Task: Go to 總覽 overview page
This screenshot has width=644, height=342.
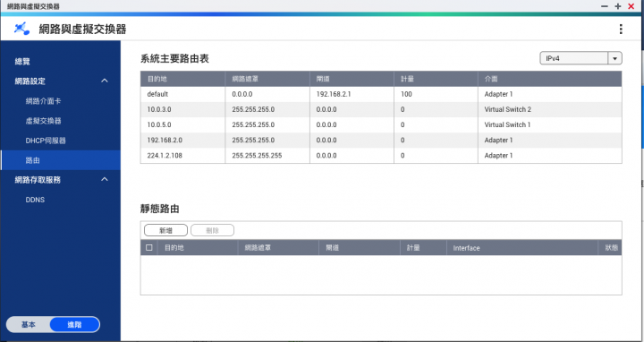Action: tap(22, 62)
